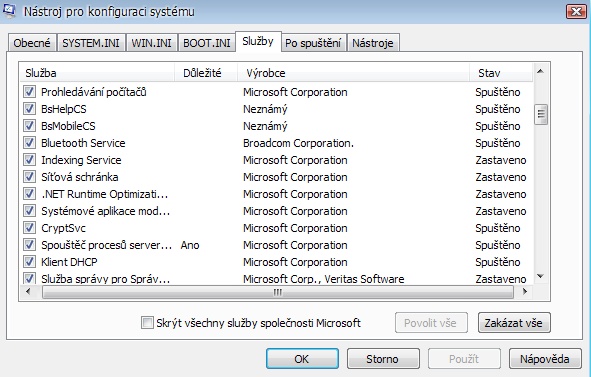Disable the Indexing Service checkbox

(29, 160)
